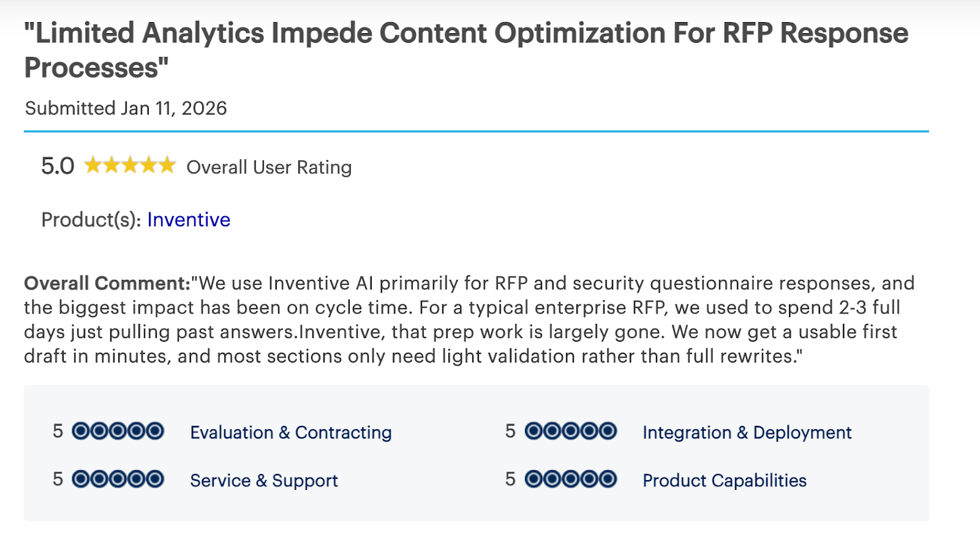
Task: Click the last gold star in the overall rating
Action: [x=167, y=165]
